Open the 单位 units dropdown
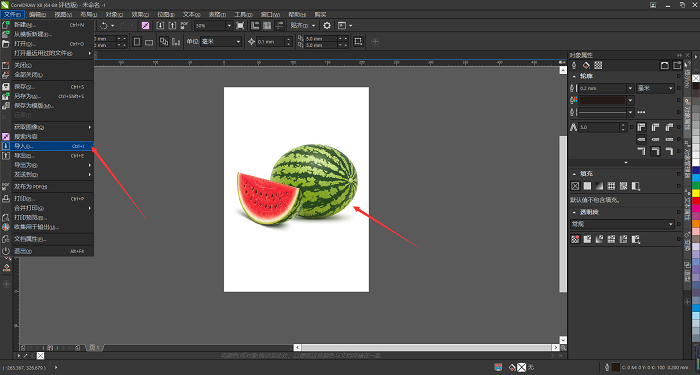The width and height of the screenshot is (700, 375). pos(221,42)
